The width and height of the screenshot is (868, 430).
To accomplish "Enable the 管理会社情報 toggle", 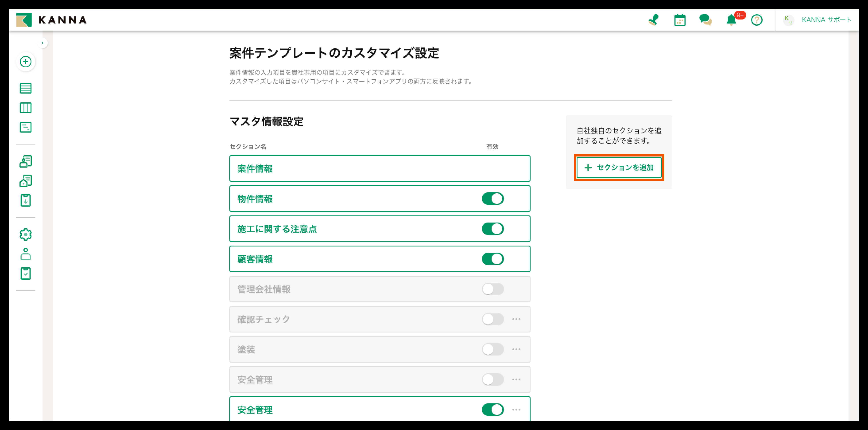I will 492,289.
